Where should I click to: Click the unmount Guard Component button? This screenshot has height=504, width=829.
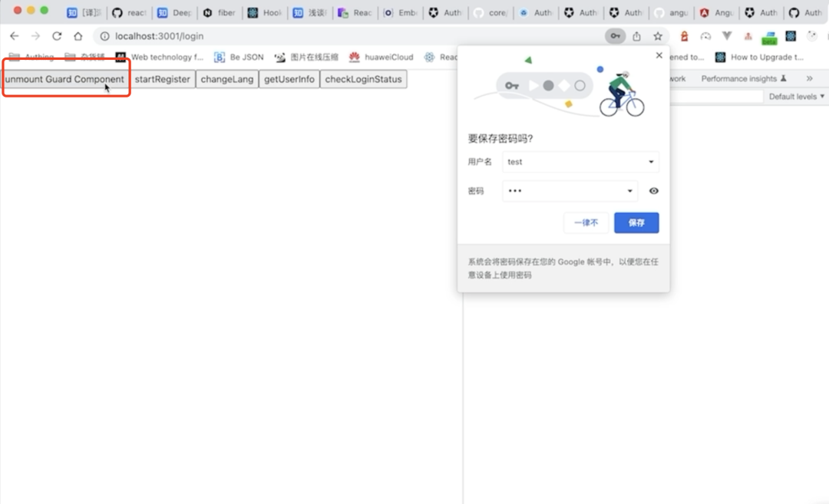64,79
